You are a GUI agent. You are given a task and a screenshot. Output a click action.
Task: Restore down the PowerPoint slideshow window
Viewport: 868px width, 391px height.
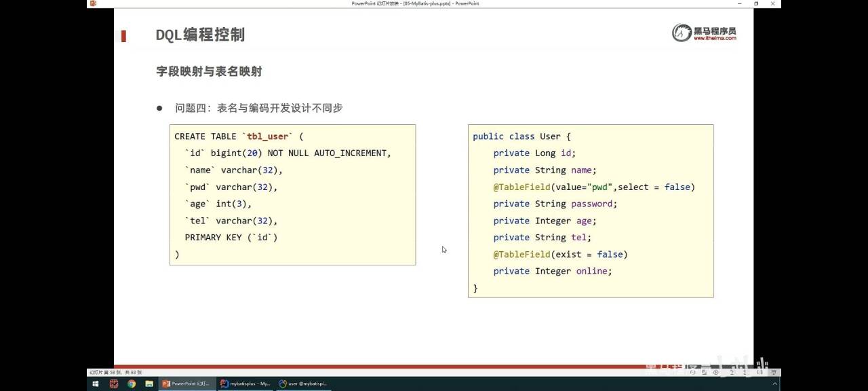(x=756, y=3)
